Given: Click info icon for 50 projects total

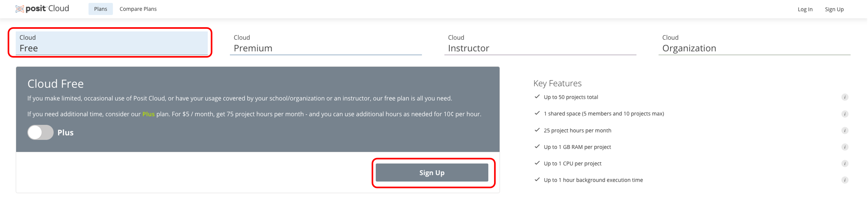Looking at the screenshot, I should [x=844, y=97].
